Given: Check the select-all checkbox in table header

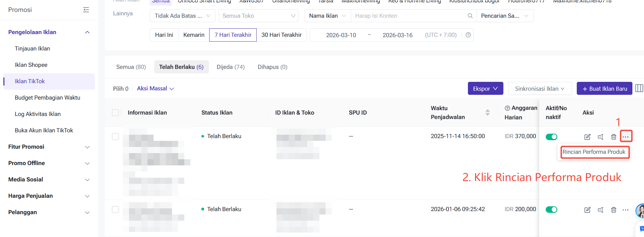Looking at the screenshot, I should (x=115, y=113).
